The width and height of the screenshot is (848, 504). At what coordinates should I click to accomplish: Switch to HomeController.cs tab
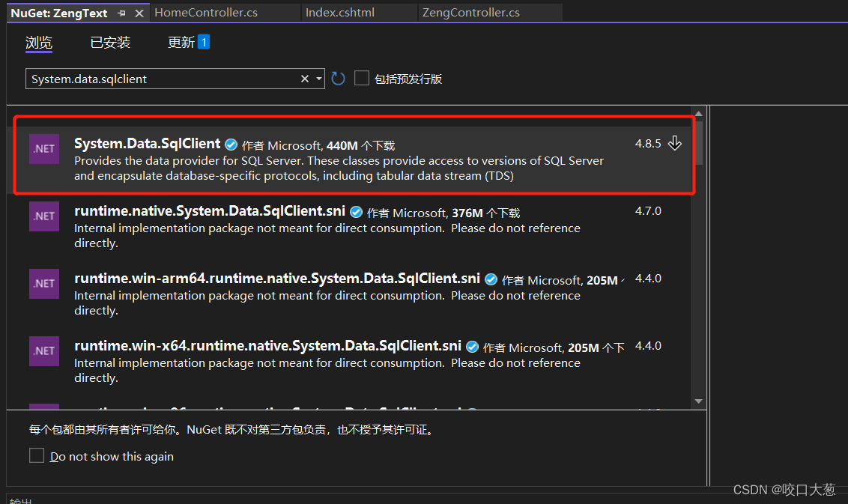click(x=206, y=13)
